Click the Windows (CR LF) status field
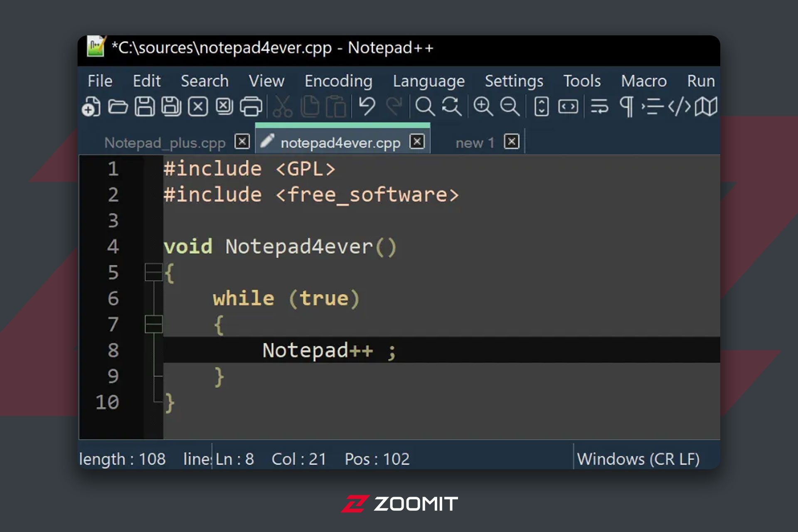Image resolution: width=798 pixels, height=532 pixels. point(638,459)
